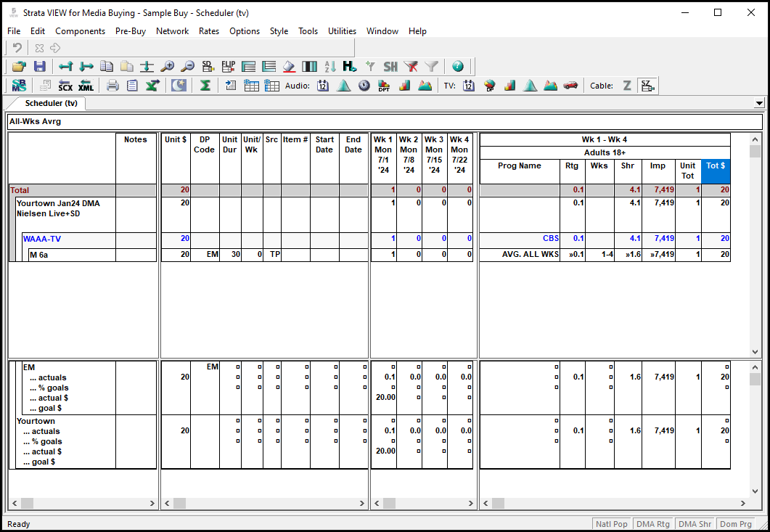
Task: Click the A-Z sort icon
Action: pyautogui.click(x=330, y=66)
